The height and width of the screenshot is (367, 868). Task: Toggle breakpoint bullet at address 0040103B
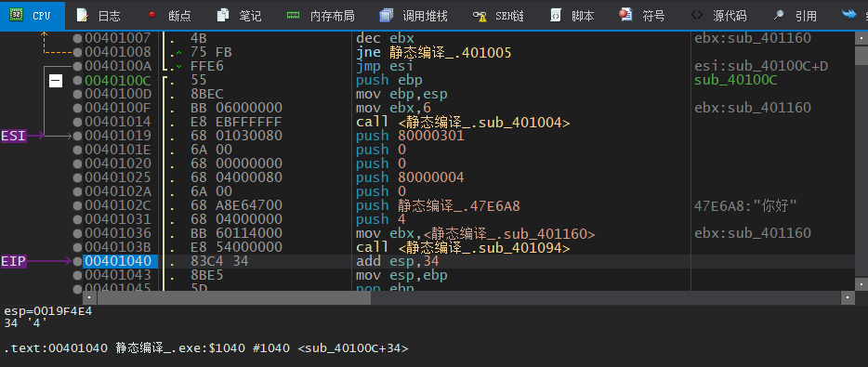(x=77, y=247)
